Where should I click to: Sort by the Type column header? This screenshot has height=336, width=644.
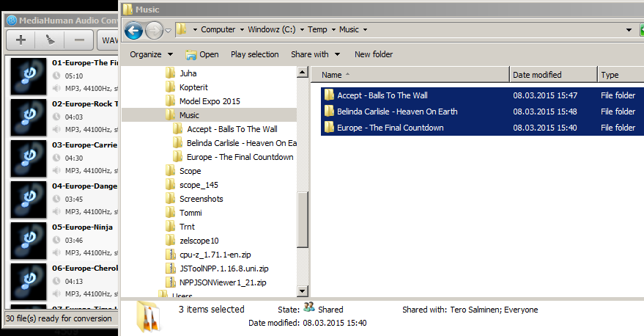click(x=621, y=75)
